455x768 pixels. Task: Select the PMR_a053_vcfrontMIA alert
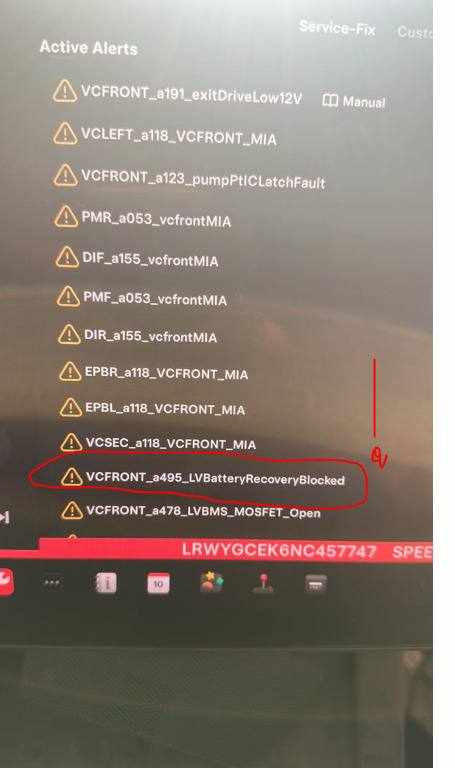(x=143, y=217)
